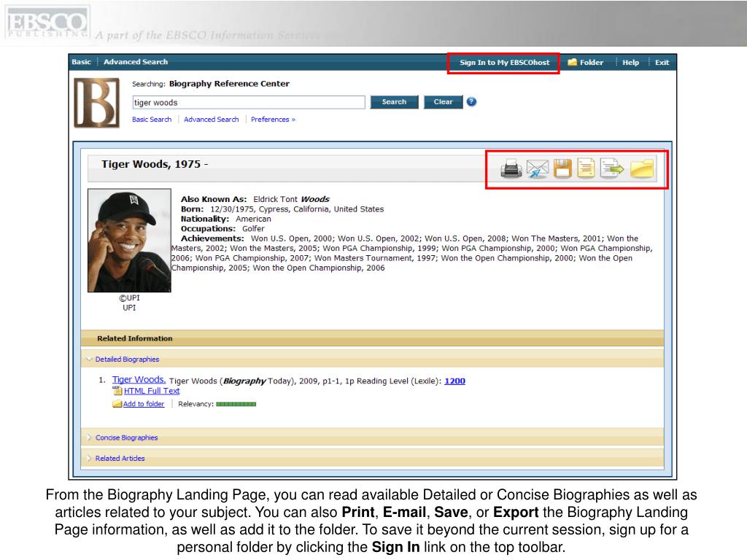Click the E-mail envelope icon

[x=538, y=168]
